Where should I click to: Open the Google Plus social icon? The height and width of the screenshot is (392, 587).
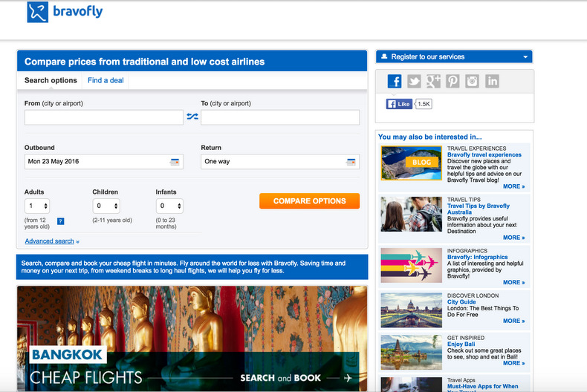pos(433,81)
